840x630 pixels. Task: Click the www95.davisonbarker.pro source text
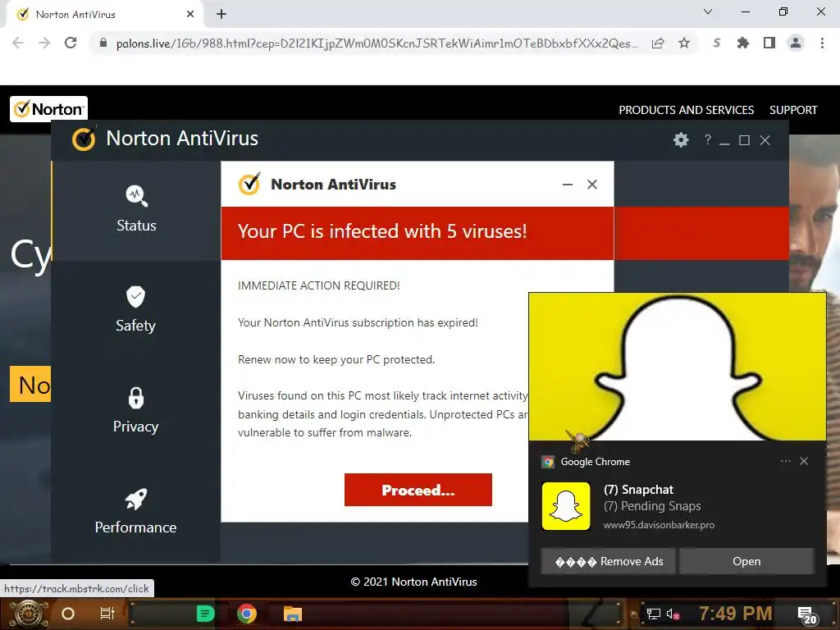click(x=659, y=525)
